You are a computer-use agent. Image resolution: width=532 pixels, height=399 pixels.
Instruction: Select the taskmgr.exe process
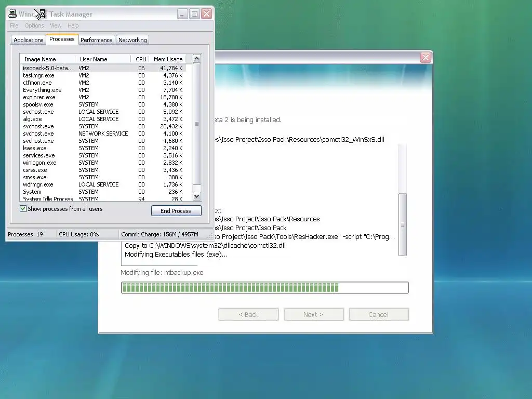point(103,75)
